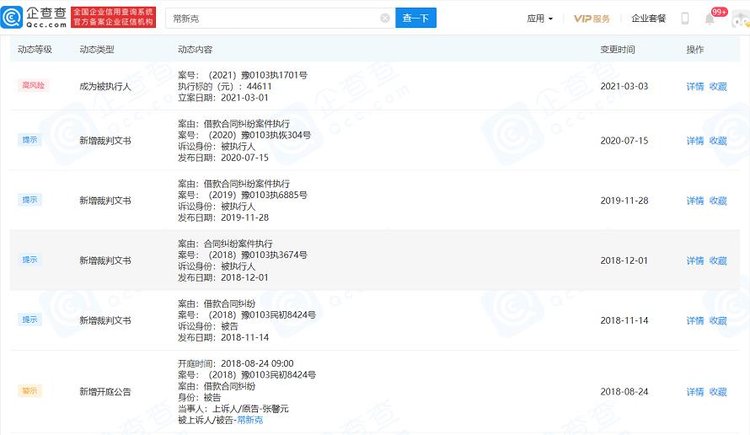
Task: Select 开庭时间: 2018-08-24 09:00 text
Action: coord(236,363)
